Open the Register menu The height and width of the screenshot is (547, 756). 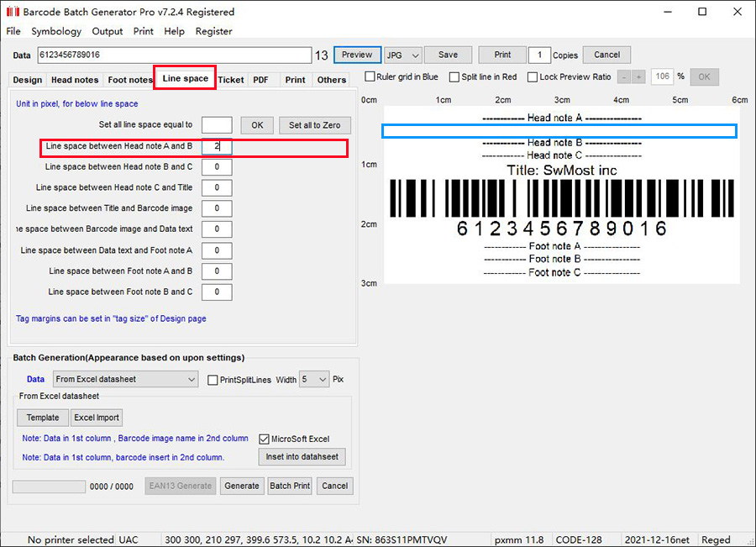pyautogui.click(x=213, y=31)
